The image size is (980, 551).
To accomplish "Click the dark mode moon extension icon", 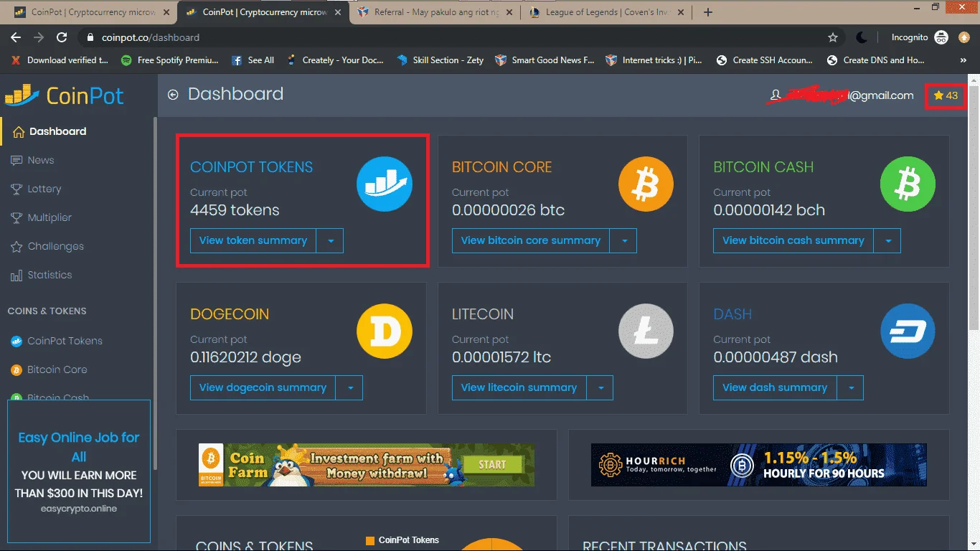I will click(862, 37).
